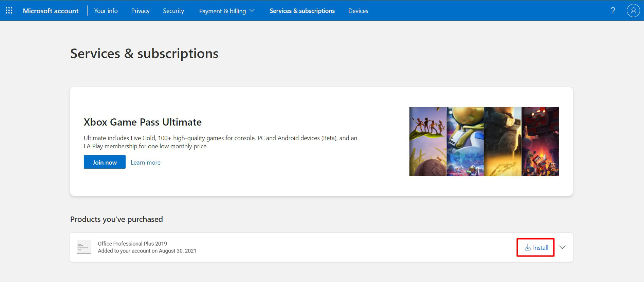The width and height of the screenshot is (644, 282).
Task: Click the Xbox Game Pass games artwork
Action: point(484,142)
